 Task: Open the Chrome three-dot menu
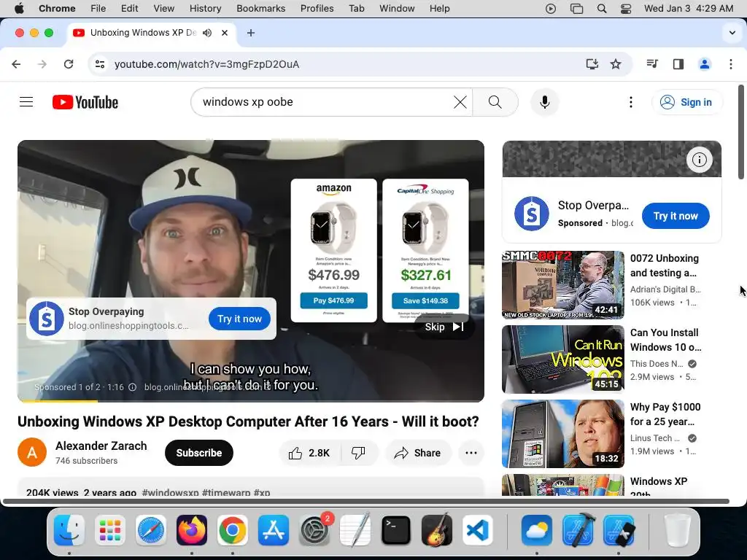coord(731,64)
